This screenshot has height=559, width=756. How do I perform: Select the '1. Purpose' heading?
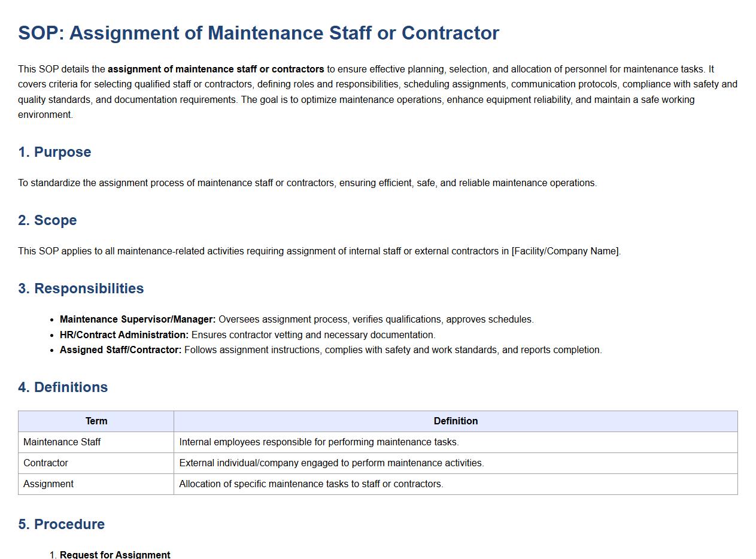54,152
